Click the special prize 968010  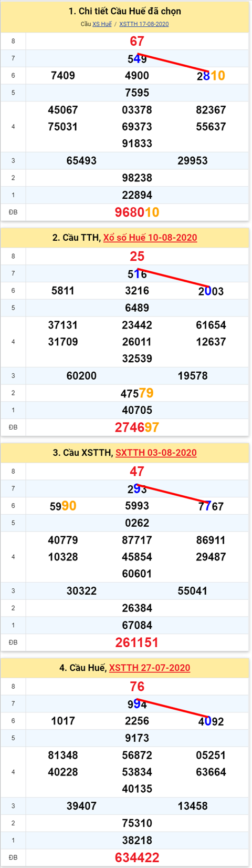pos(137,212)
